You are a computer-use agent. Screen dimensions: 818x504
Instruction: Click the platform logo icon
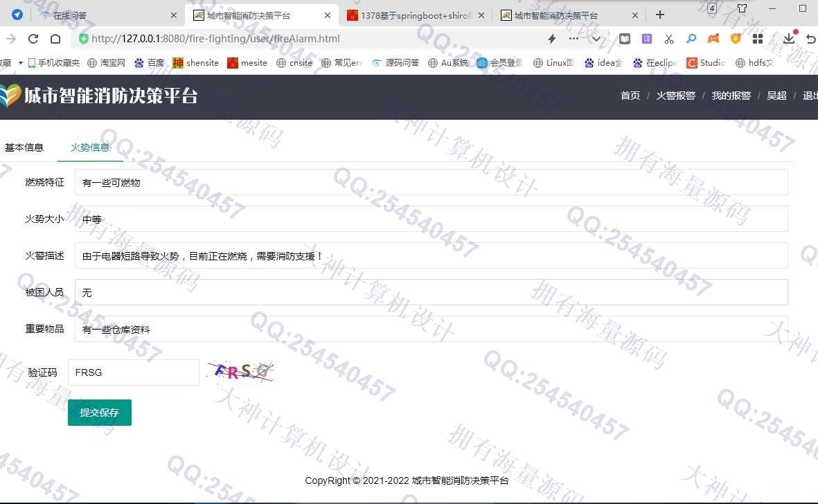(x=10, y=96)
